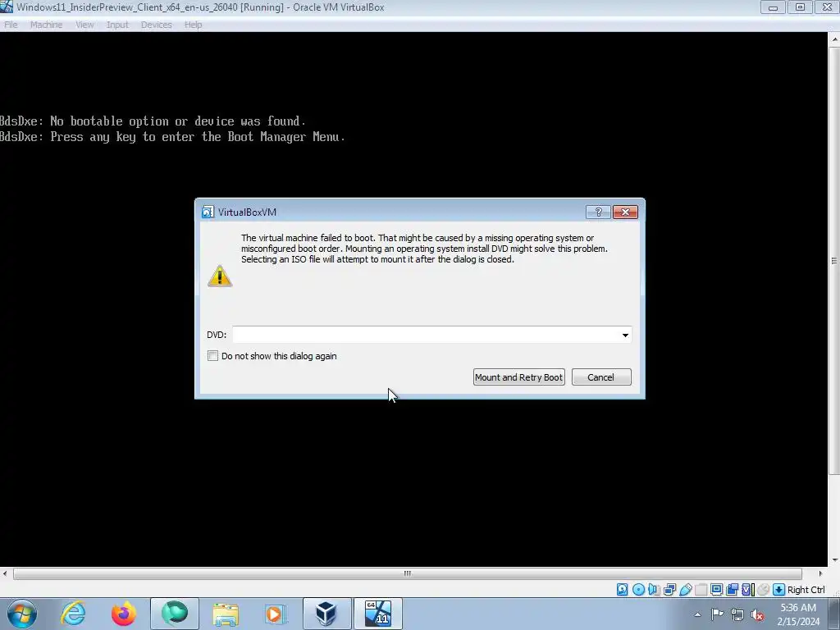Open the Help menu
Viewport: 840px width, 630px height.
[194, 25]
